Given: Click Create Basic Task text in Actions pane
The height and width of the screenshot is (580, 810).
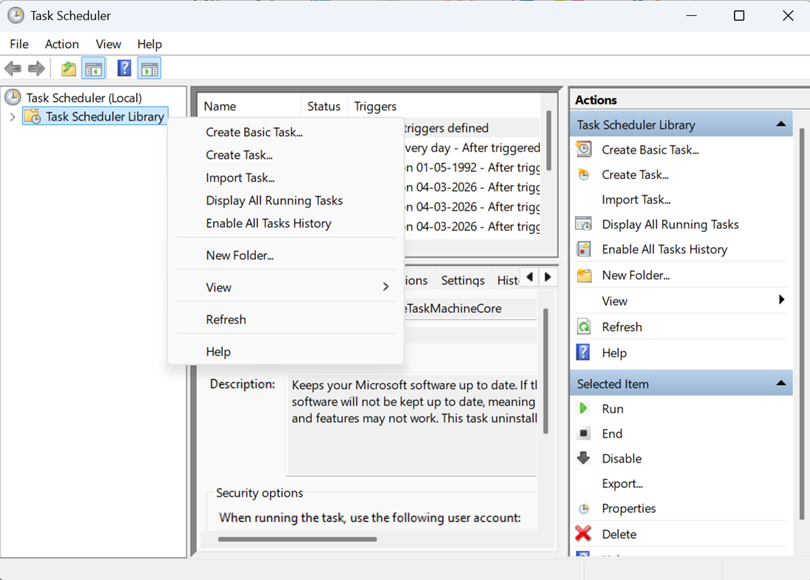Looking at the screenshot, I should click(650, 150).
